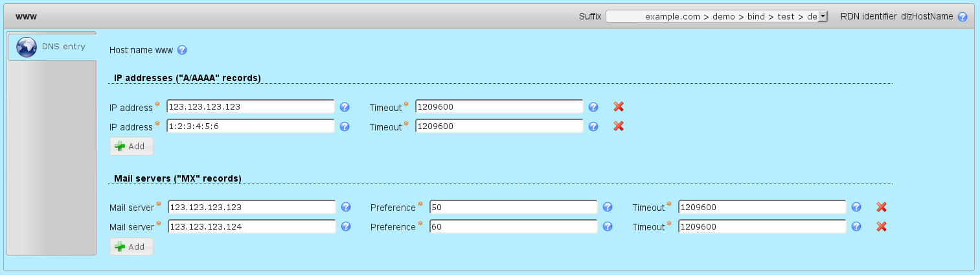Add a new MX mail server record

(x=131, y=246)
